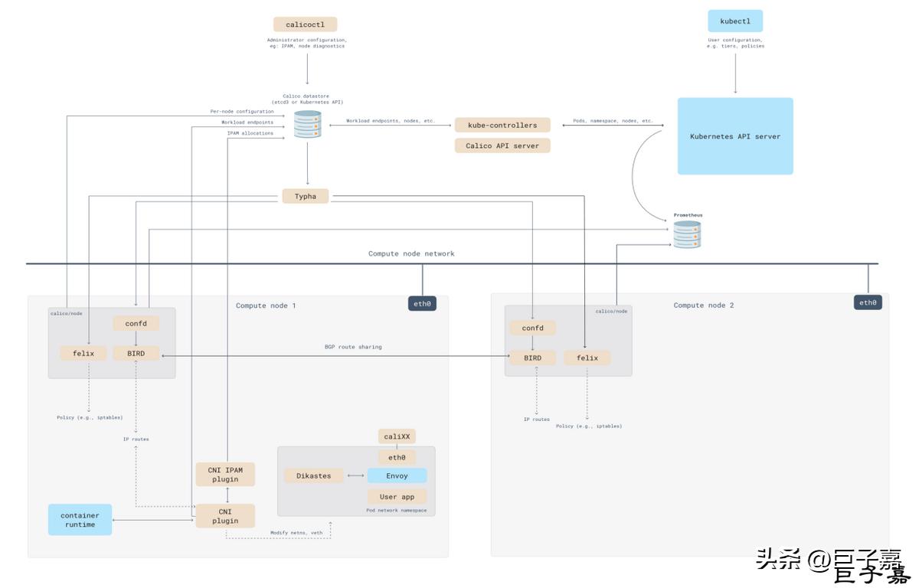
Task: Expand the calico/node group on Compute node 1
Action: tap(64, 312)
